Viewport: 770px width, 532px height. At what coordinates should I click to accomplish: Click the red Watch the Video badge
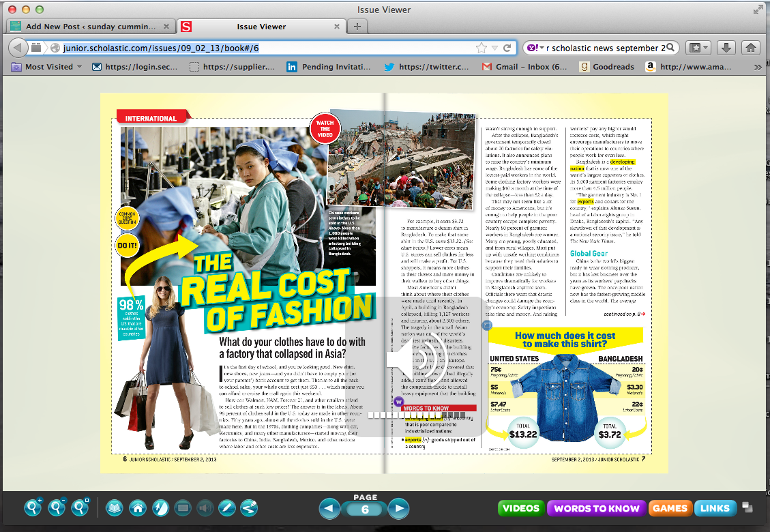point(325,128)
